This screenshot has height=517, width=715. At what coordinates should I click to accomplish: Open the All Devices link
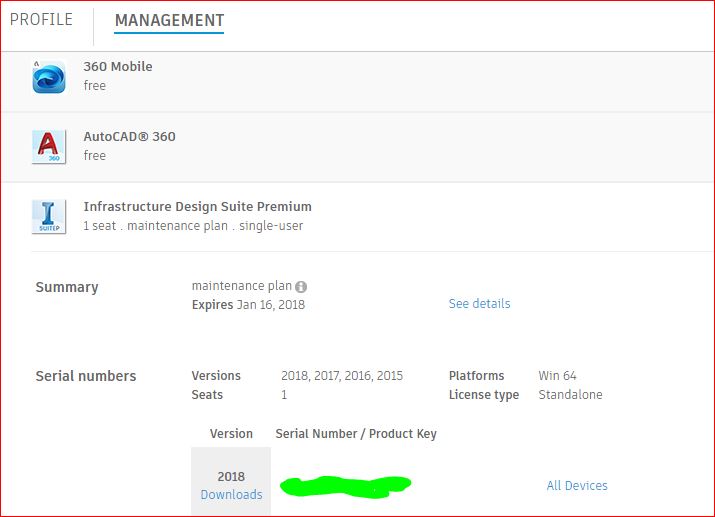[577, 486]
